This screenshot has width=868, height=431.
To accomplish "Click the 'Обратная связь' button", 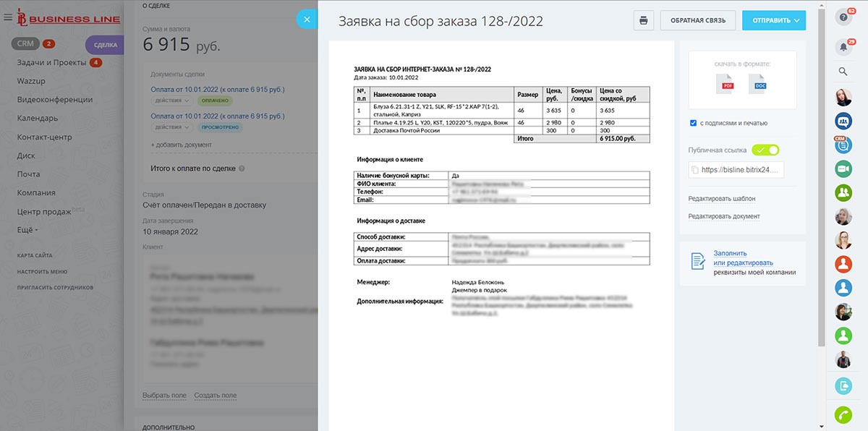I will pos(697,20).
